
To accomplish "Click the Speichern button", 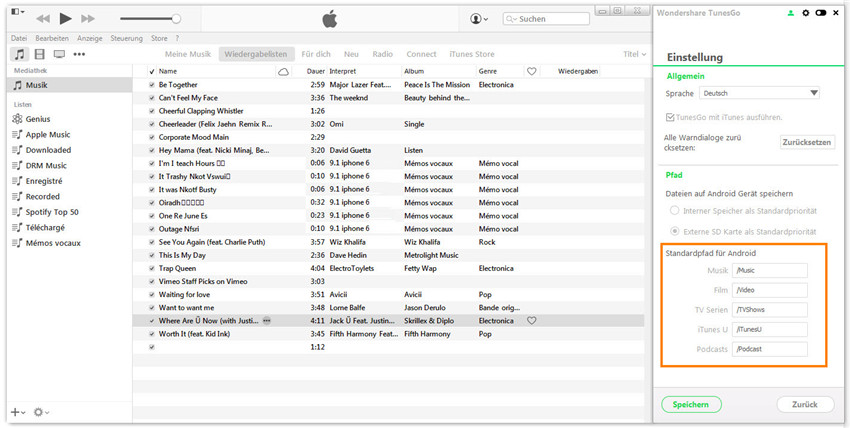I will [691, 404].
